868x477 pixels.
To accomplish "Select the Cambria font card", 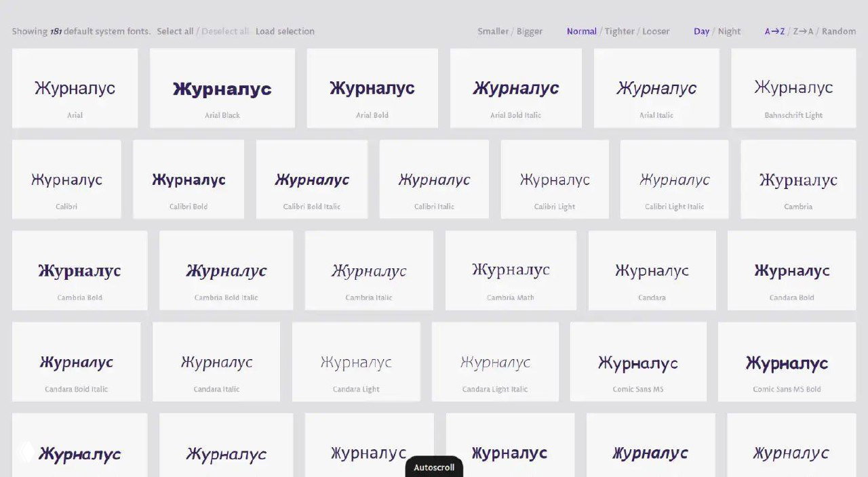I will click(798, 180).
